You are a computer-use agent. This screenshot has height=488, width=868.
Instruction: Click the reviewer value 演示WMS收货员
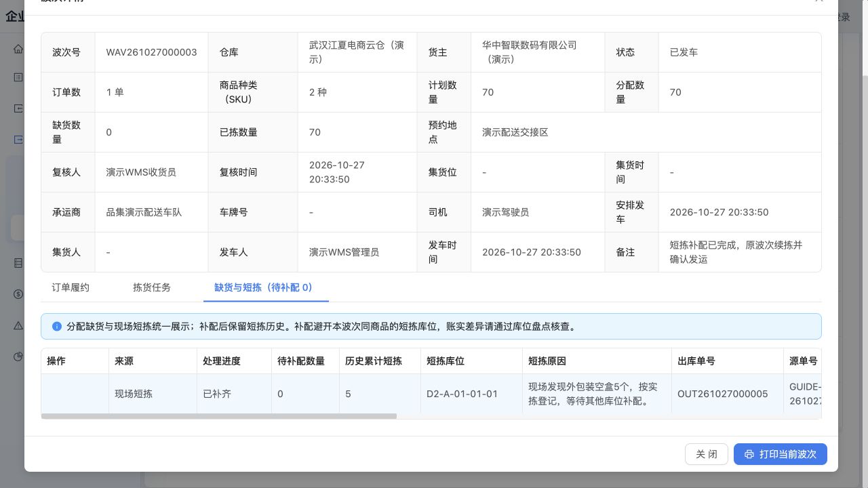point(141,172)
